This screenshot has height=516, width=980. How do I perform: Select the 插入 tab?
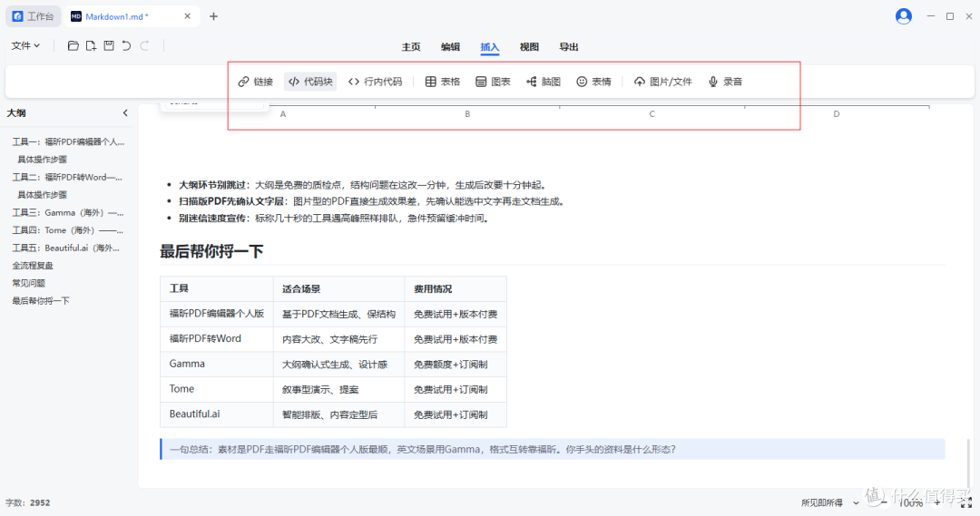[489, 47]
